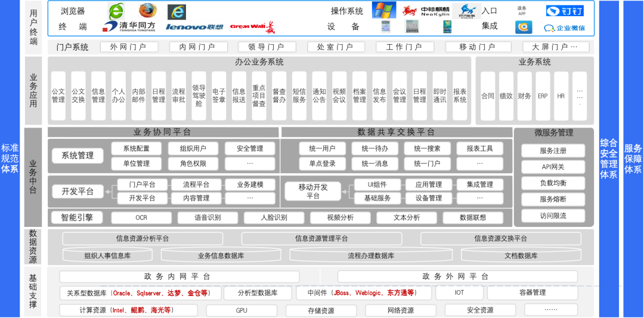Viewport: 644px width, 318px height.
Task: Click the 政务内网平台 bar
Action: (x=179, y=276)
